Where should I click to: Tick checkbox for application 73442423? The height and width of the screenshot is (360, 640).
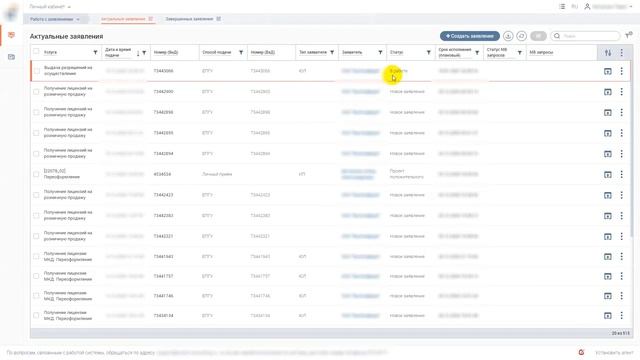[36, 195]
